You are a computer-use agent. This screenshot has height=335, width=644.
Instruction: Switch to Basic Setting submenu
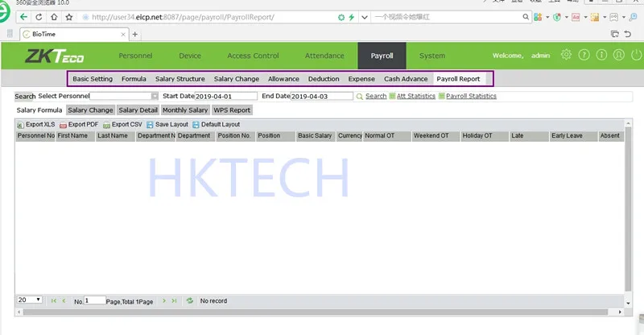(93, 79)
